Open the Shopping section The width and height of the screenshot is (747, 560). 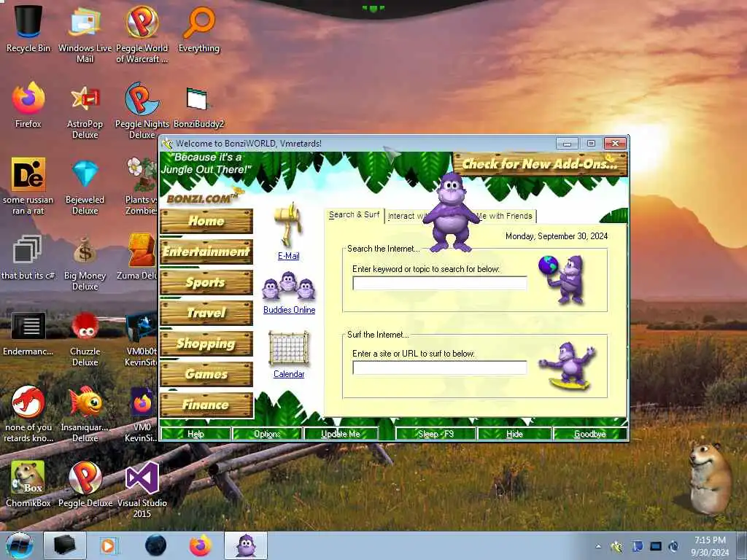coord(206,343)
